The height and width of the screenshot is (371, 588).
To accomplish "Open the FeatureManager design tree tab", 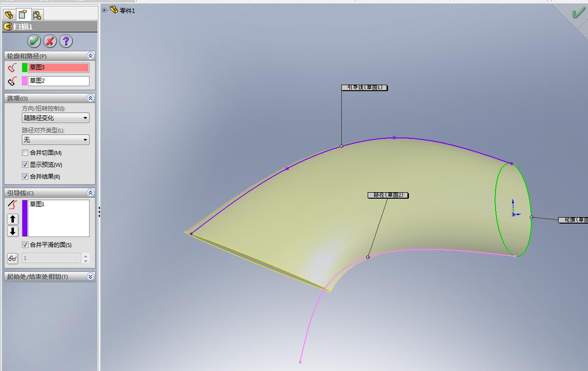I will tap(9, 14).
